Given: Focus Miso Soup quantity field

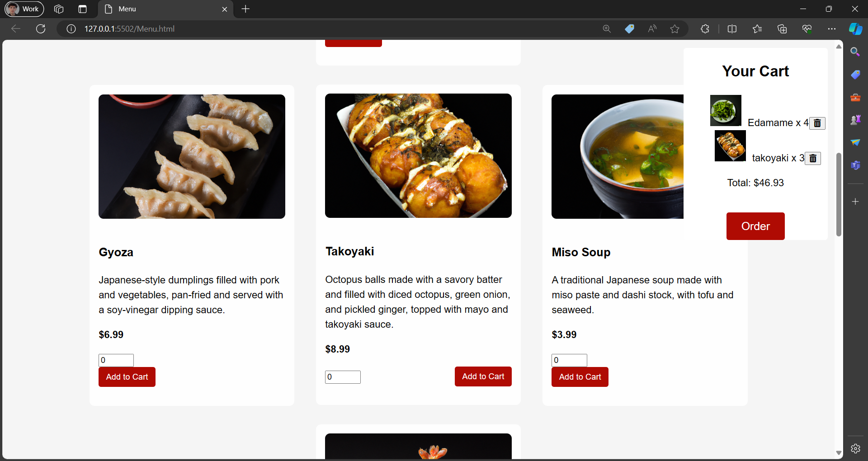Looking at the screenshot, I should click(569, 360).
